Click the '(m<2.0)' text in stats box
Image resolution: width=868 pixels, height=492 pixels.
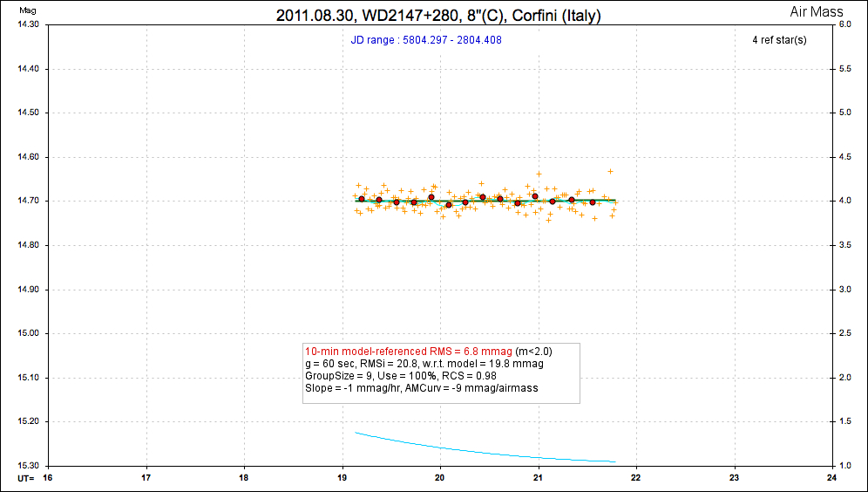[x=533, y=352]
